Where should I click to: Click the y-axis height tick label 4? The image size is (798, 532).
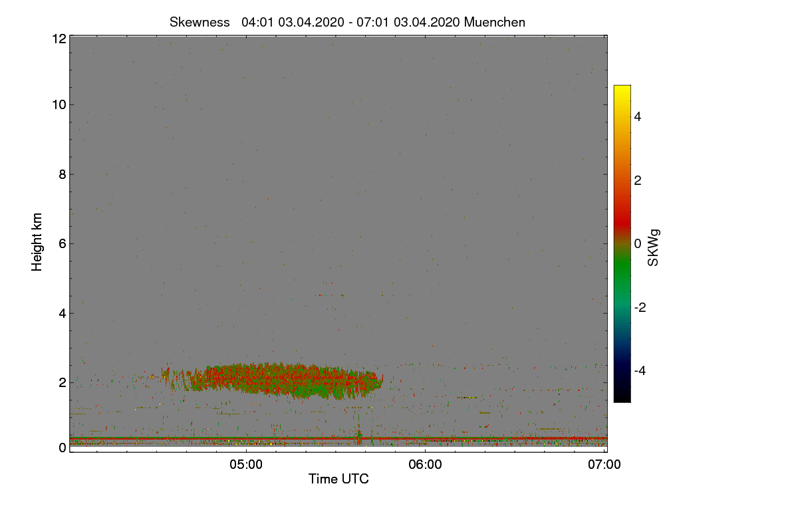(63, 313)
